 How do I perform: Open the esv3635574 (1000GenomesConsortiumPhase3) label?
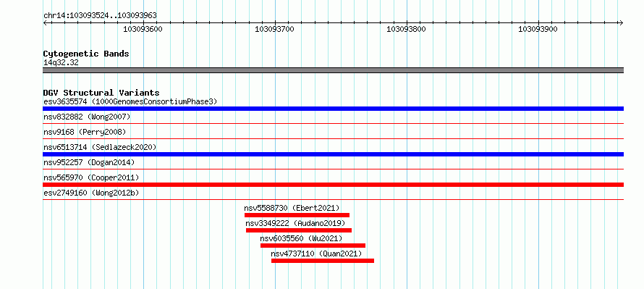click(x=130, y=101)
